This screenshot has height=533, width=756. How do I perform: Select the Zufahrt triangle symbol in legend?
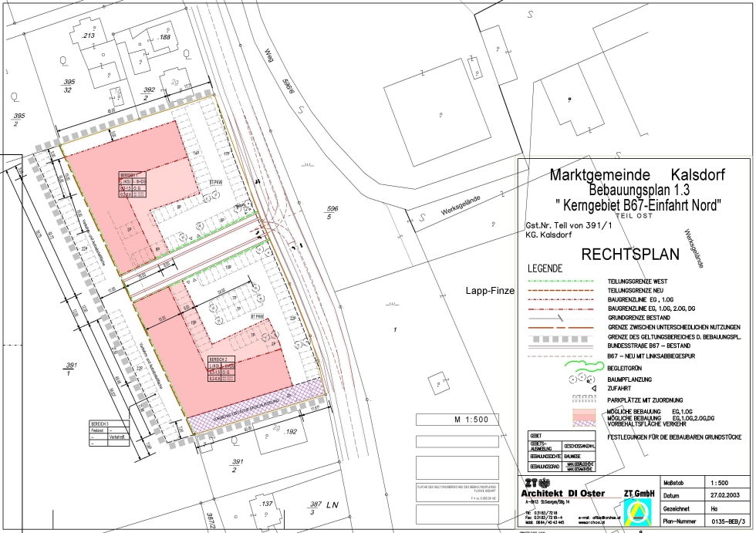594,388
